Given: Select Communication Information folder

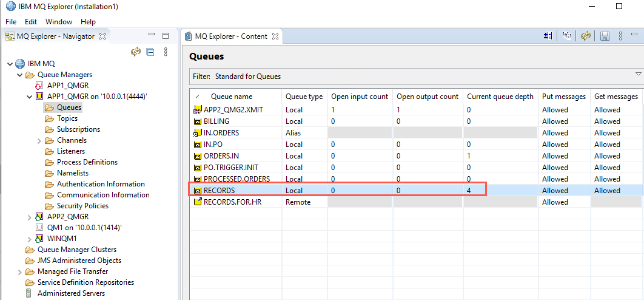Looking at the screenshot, I should tap(103, 195).
